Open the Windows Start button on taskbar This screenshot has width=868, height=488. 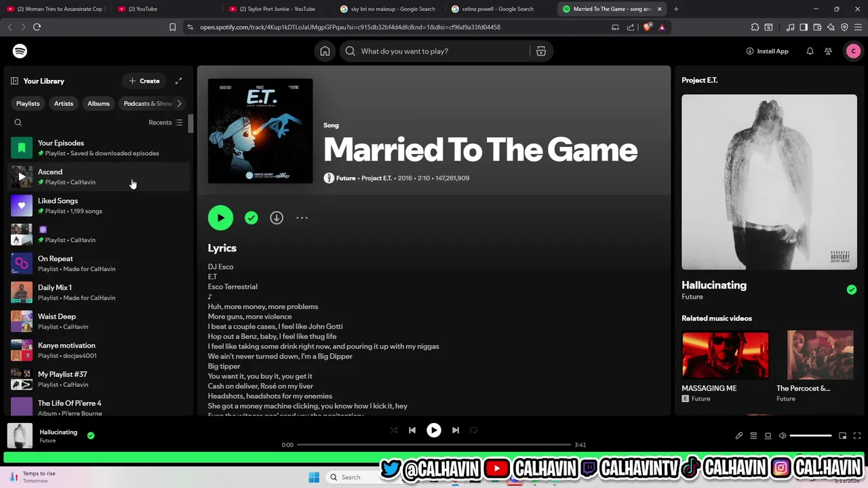click(x=314, y=477)
